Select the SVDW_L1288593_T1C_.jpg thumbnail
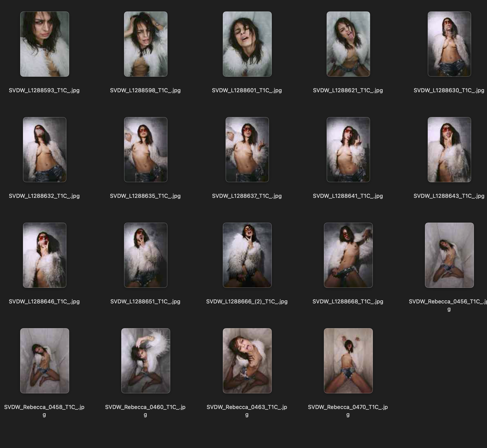 pyautogui.click(x=44, y=44)
